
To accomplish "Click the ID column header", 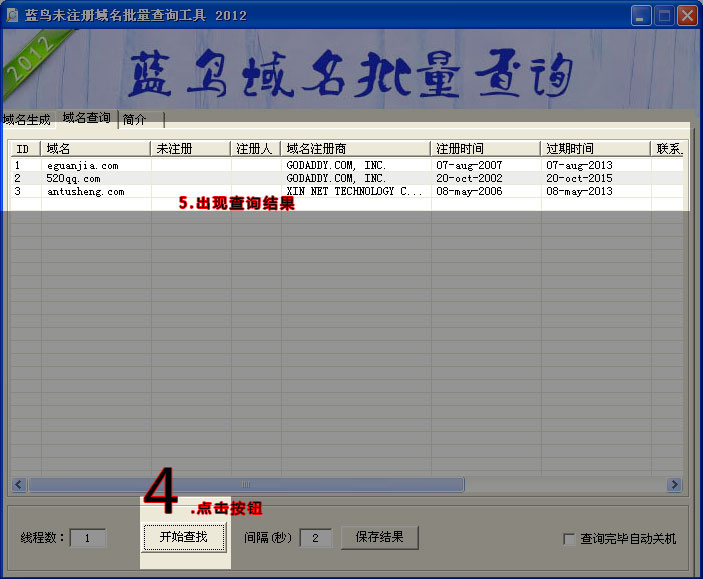I will click(25, 149).
